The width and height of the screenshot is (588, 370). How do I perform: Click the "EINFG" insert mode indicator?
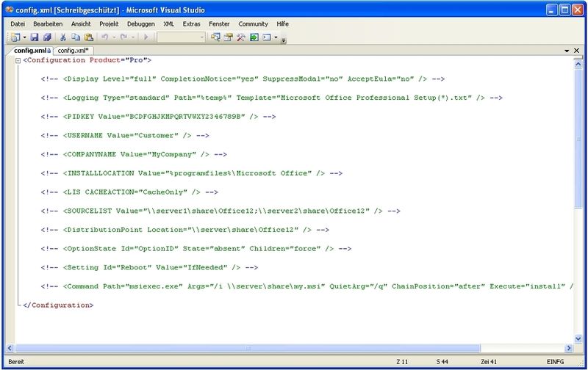coord(555,362)
